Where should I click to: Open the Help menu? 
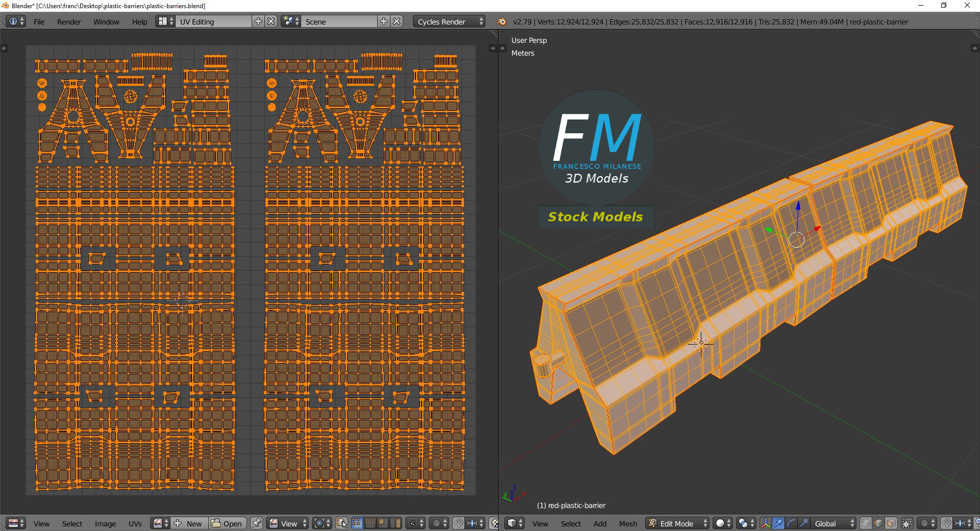coord(139,22)
